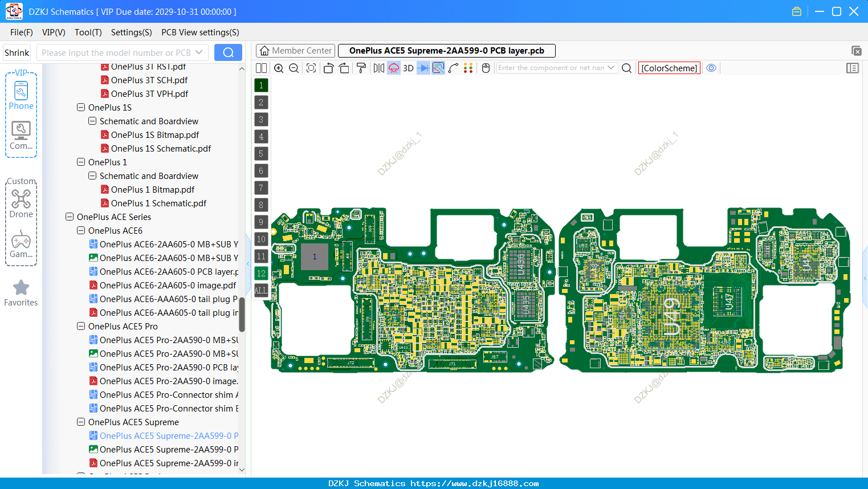
Task: Open the VIP(V) menu
Action: pyautogui.click(x=54, y=32)
